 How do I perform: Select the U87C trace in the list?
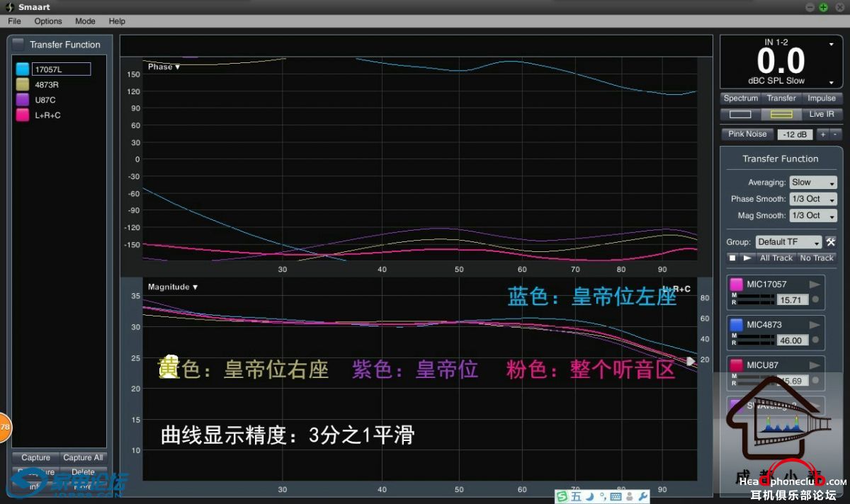45,100
